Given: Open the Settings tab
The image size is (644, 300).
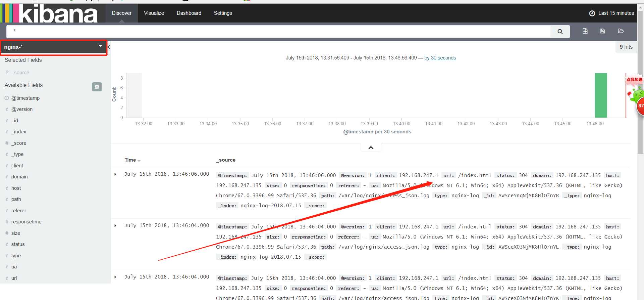Looking at the screenshot, I should point(223,13).
